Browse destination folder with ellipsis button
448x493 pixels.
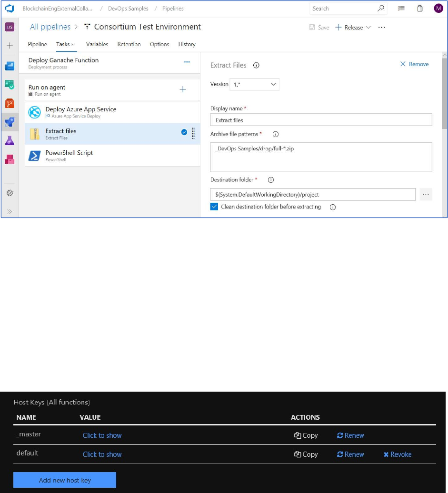pos(426,195)
